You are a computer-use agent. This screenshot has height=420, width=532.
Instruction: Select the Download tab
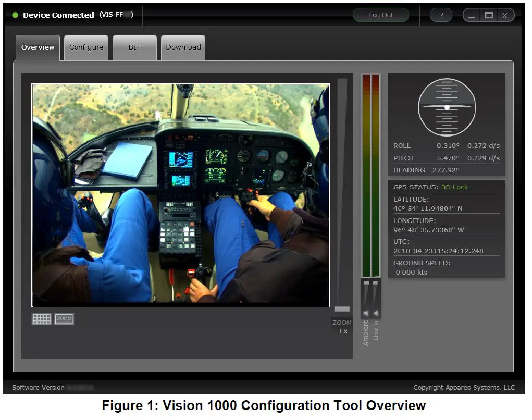tap(183, 47)
